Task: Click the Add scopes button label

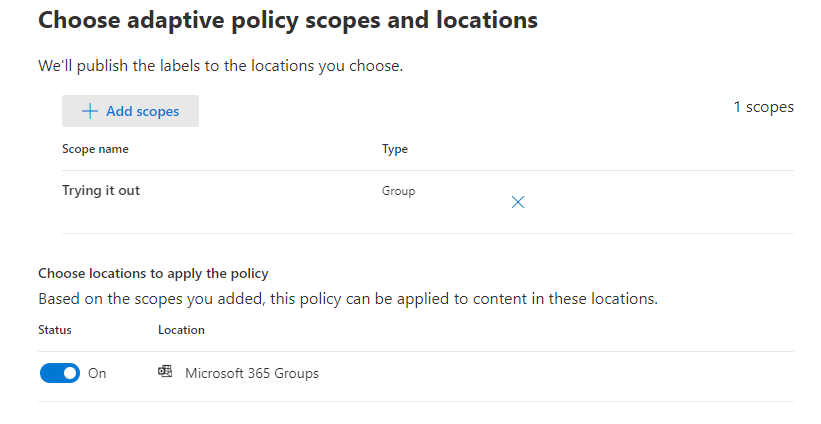Action: coord(142,111)
